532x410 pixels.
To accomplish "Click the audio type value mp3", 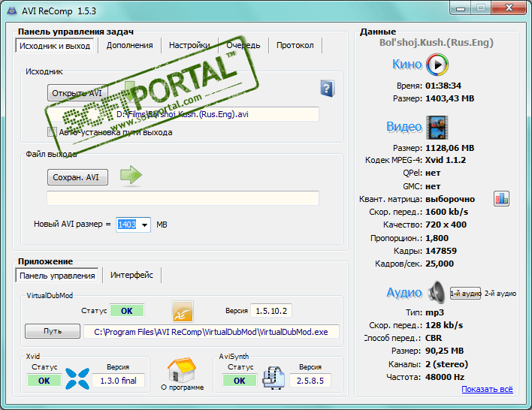I will [434, 312].
